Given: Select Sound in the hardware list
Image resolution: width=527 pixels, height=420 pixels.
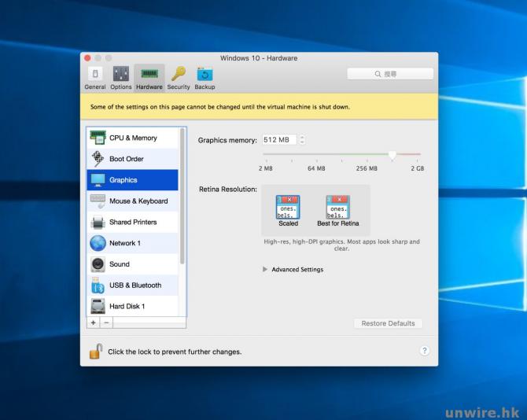Looking at the screenshot, I should coord(132,264).
